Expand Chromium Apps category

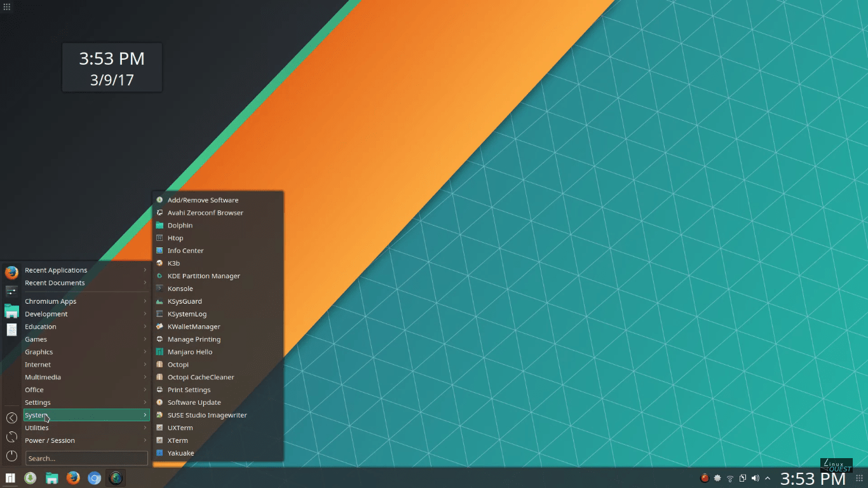point(86,301)
